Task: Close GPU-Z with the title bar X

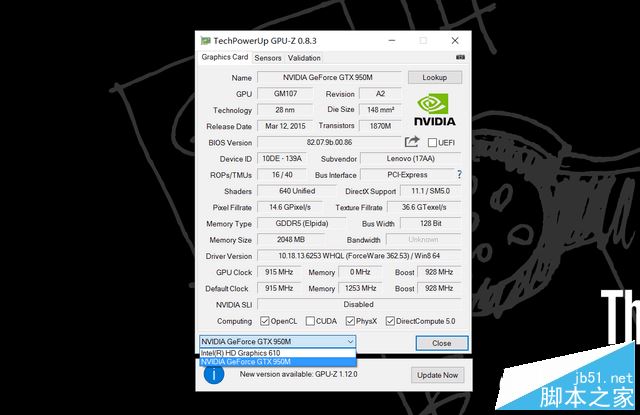Action: coord(455,40)
